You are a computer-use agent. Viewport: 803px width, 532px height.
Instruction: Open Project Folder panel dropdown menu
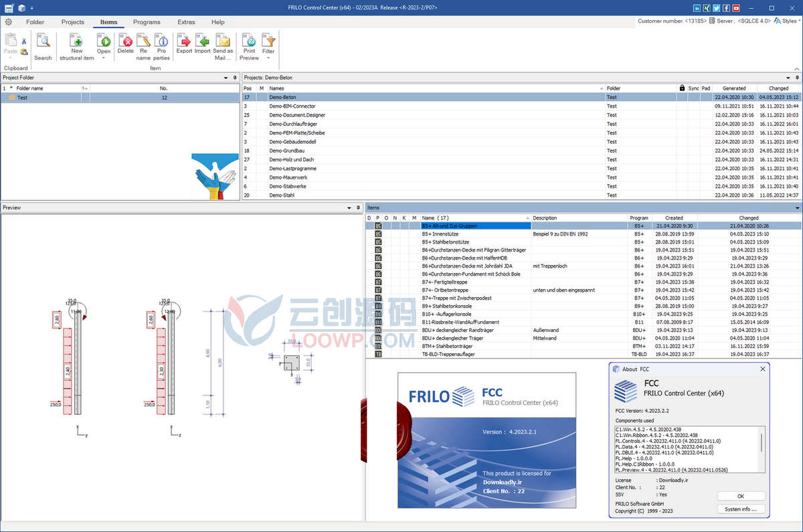tap(226, 78)
